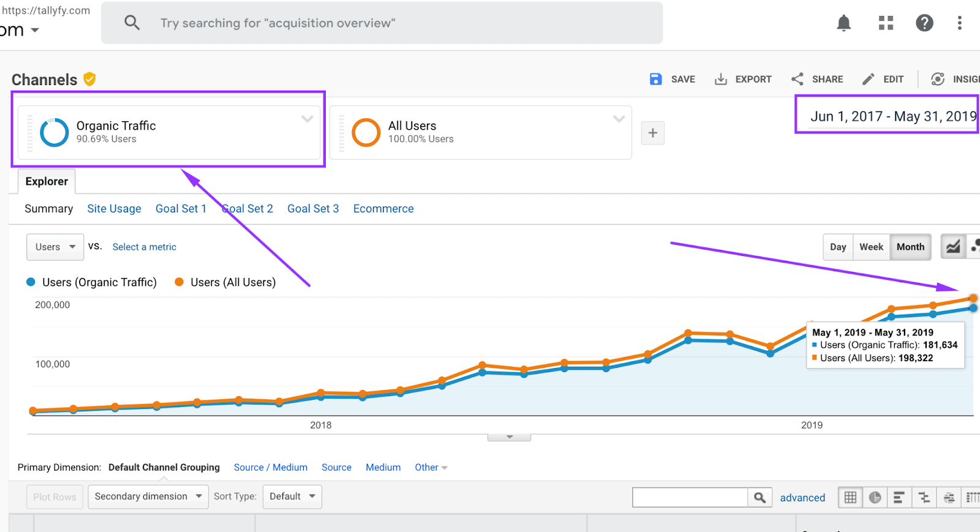Set graph interval to Month
Image resolution: width=980 pixels, height=532 pixels.
click(x=910, y=247)
